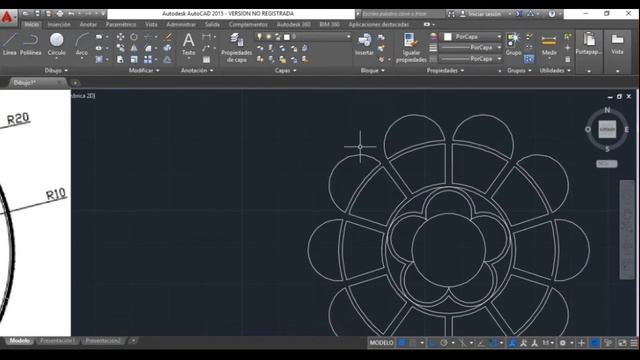Click the Copy tool icon in Modificar
Viewport: 640px width, 360px height.
(x=120, y=48)
